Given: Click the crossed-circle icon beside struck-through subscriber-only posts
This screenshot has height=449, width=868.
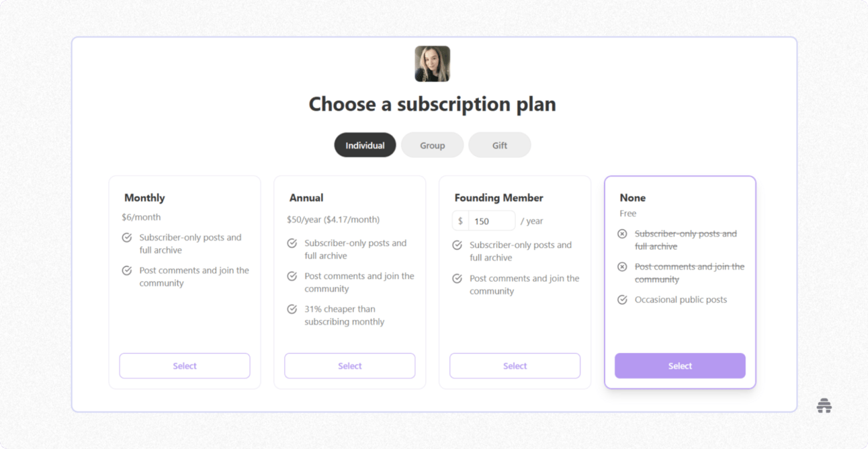Looking at the screenshot, I should 622,234.
